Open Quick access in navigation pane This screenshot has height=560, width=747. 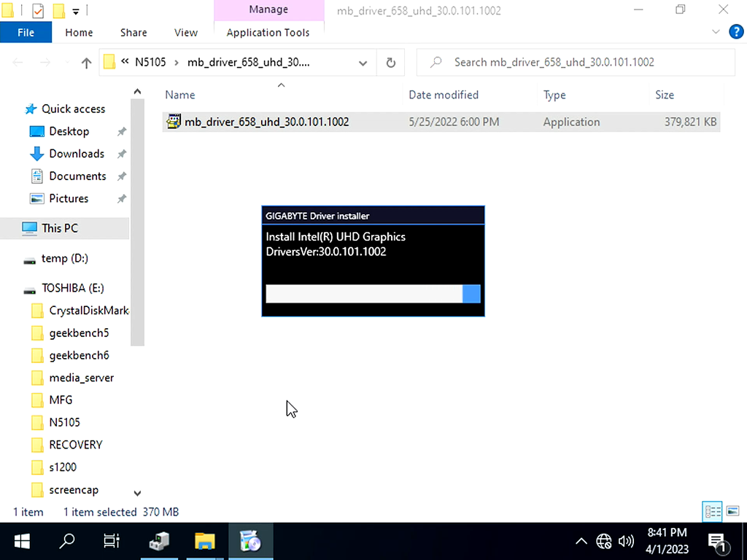tap(73, 109)
